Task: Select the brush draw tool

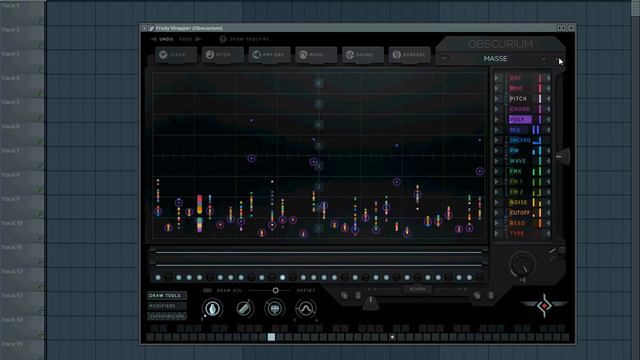Action: (x=275, y=309)
